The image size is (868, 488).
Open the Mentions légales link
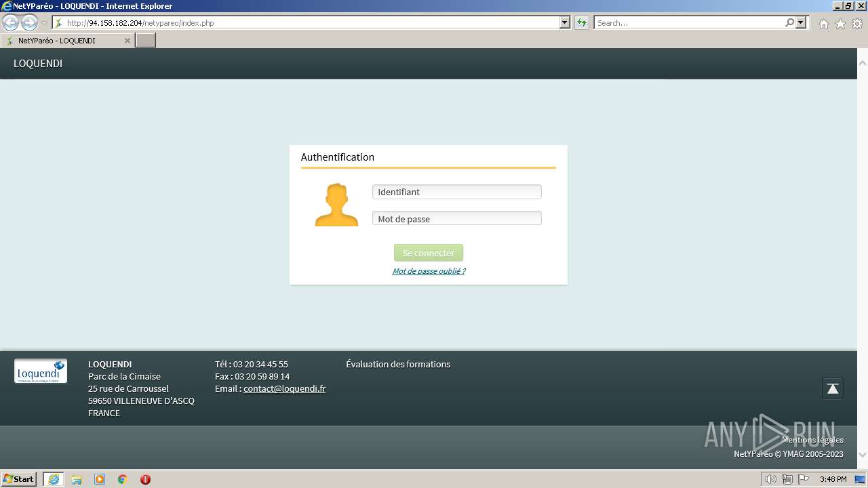[x=812, y=440]
